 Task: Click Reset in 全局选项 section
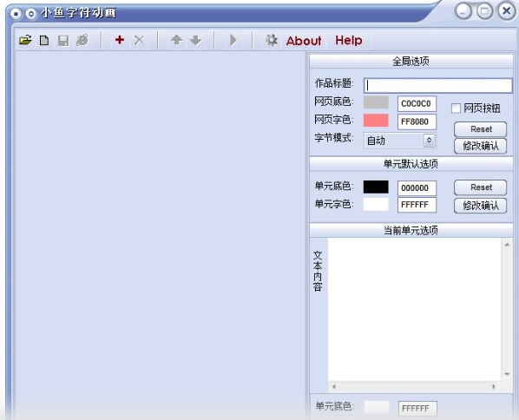click(x=480, y=129)
